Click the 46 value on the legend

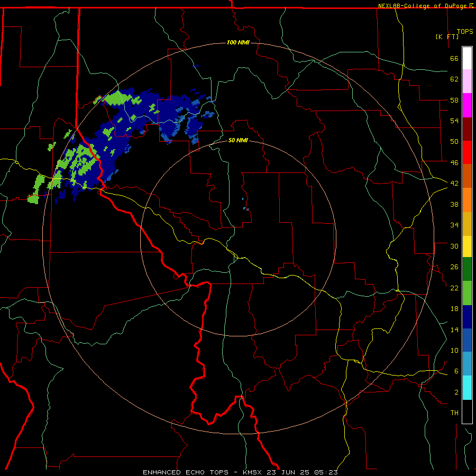point(454,163)
